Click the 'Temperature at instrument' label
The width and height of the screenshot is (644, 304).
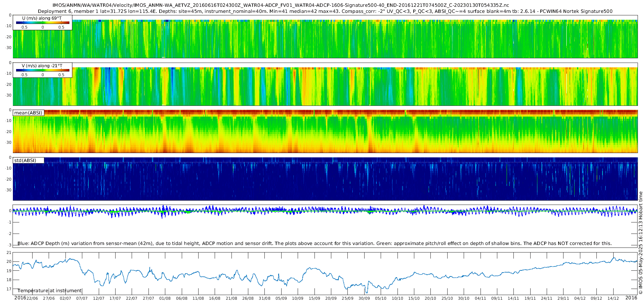coord(50,291)
